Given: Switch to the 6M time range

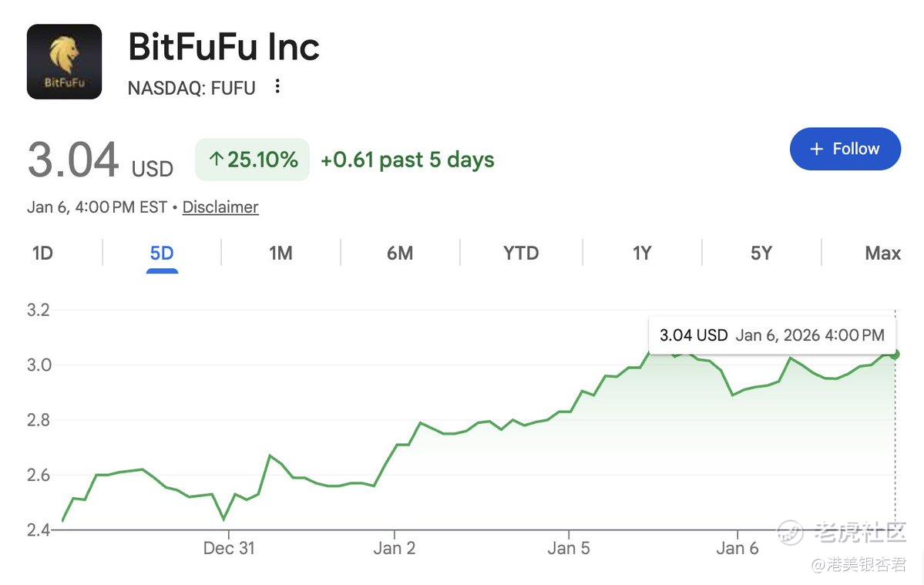Looking at the screenshot, I should click(x=400, y=253).
